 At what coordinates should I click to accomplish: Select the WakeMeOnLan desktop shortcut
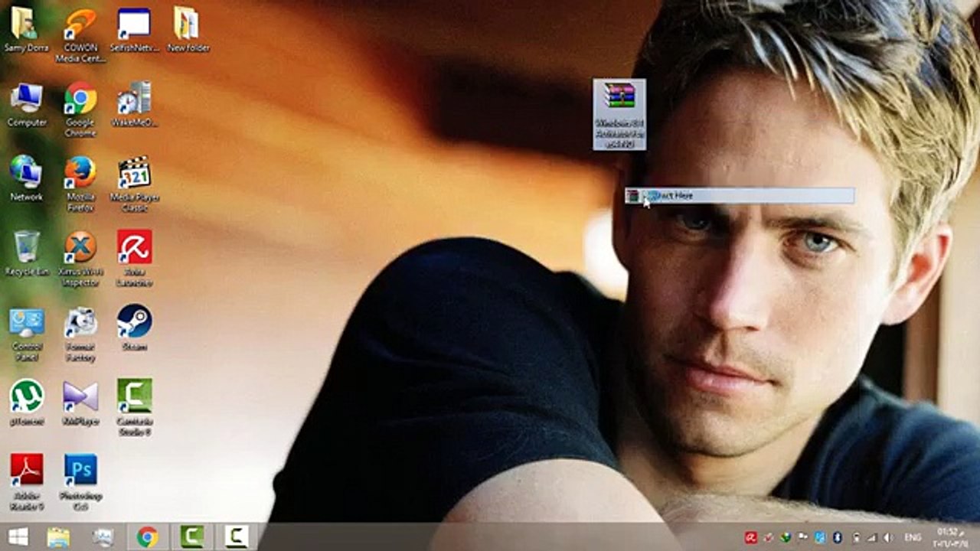point(134,105)
